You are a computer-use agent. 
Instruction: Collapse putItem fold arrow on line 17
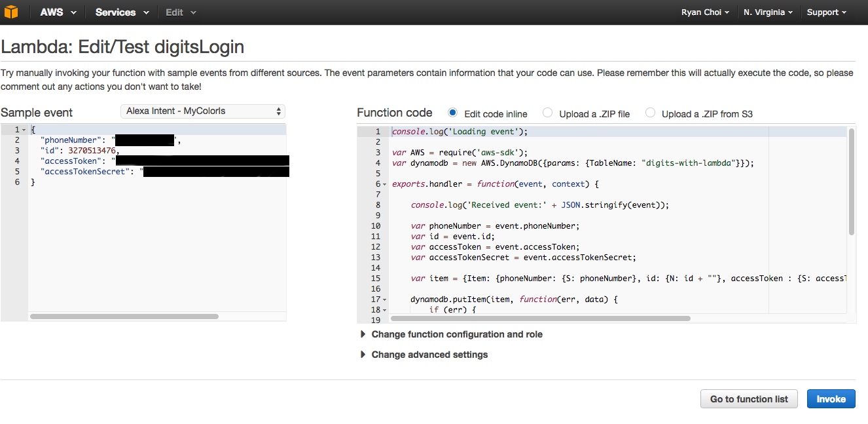coord(384,299)
